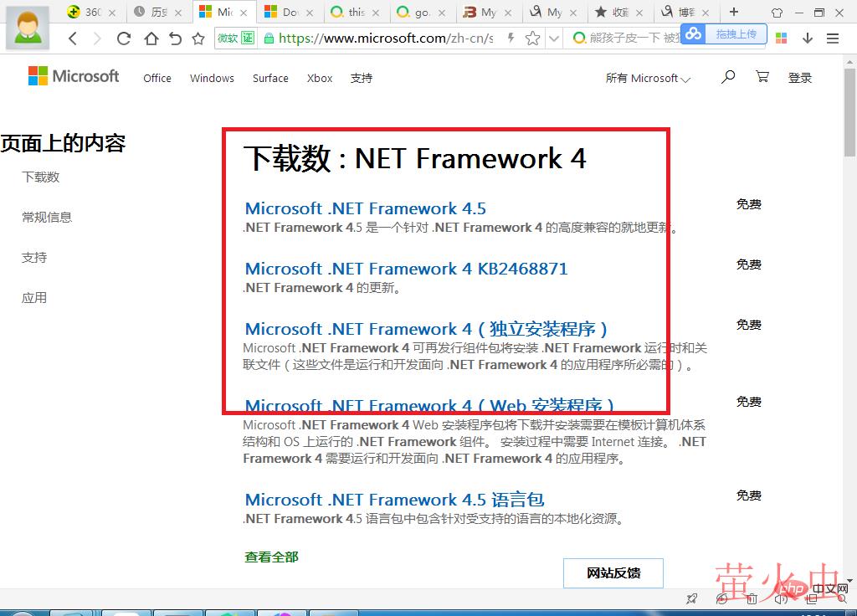Screen dimensions: 857x616
Task: Click the lightning speed-mode icon in address bar
Action: click(x=511, y=38)
